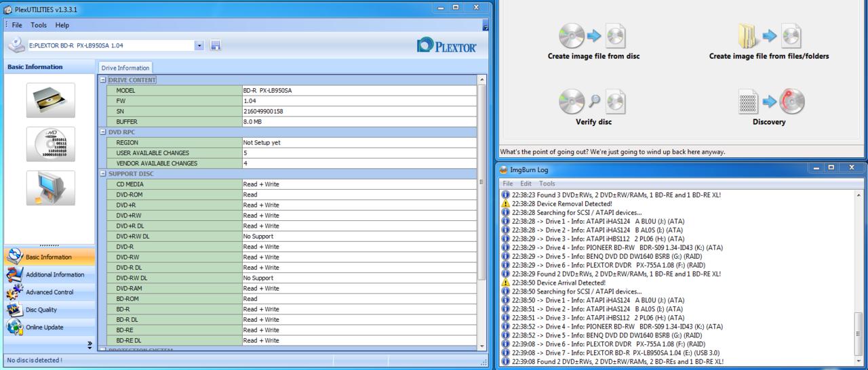Choose Create image file from files/folders

[x=768, y=42]
